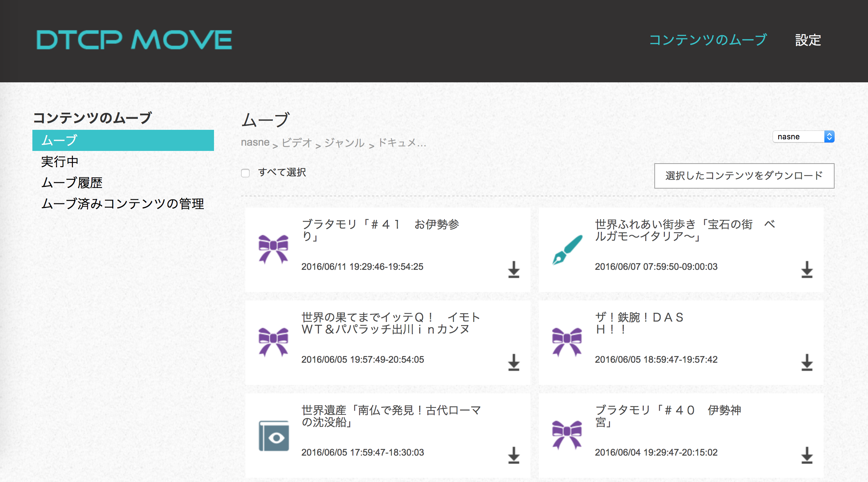
Task: Click ribbon icon beside 世界の果てまでイッテQ!
Action: [273, 342]
